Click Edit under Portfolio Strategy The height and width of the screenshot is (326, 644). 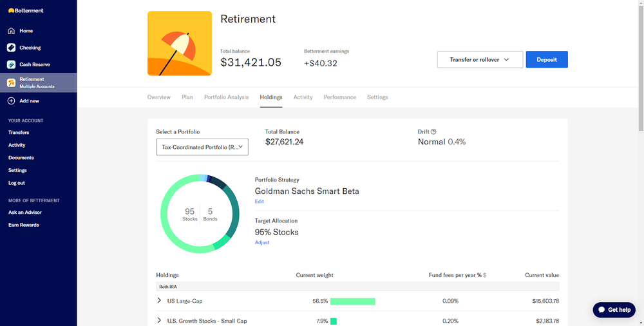pos(259,202)
